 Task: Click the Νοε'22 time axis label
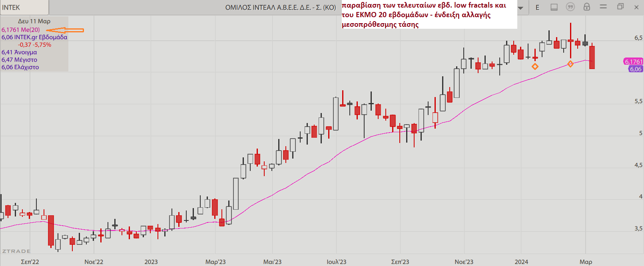(x=94, y=262)
